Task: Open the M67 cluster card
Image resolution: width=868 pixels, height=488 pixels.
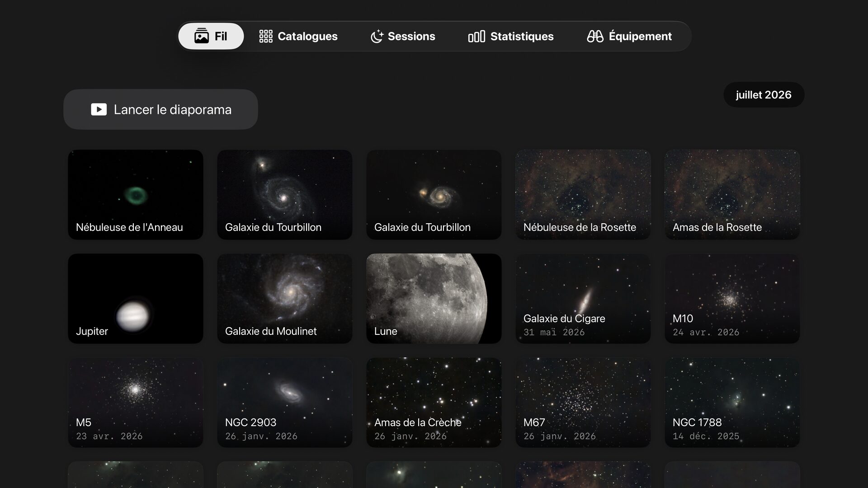Action: [583, 403]
